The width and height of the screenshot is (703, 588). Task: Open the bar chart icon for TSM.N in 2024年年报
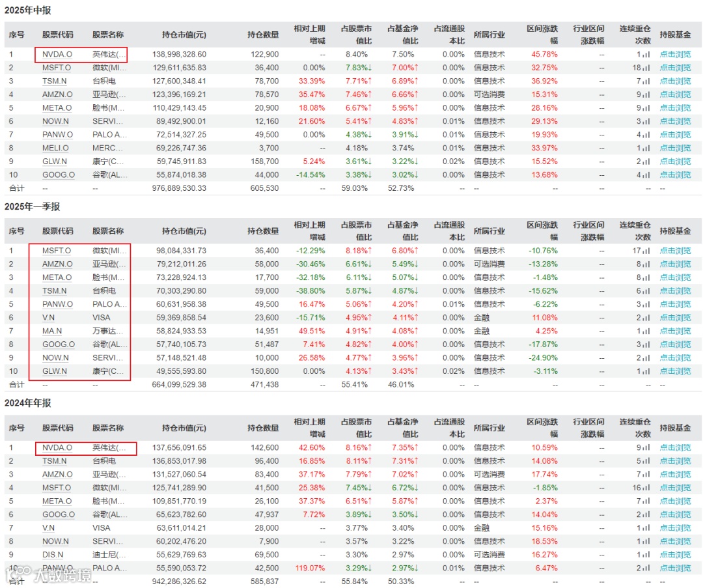tap(646, 462)
